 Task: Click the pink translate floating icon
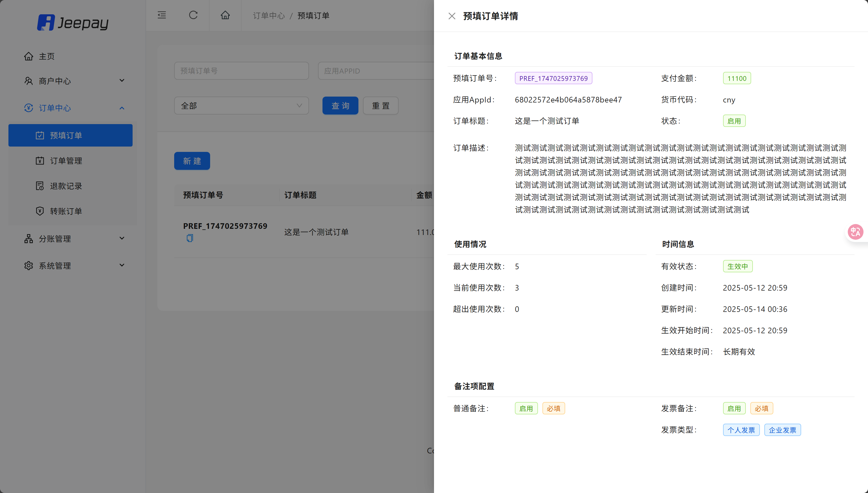pyautogui.click(x=855, y=232)
